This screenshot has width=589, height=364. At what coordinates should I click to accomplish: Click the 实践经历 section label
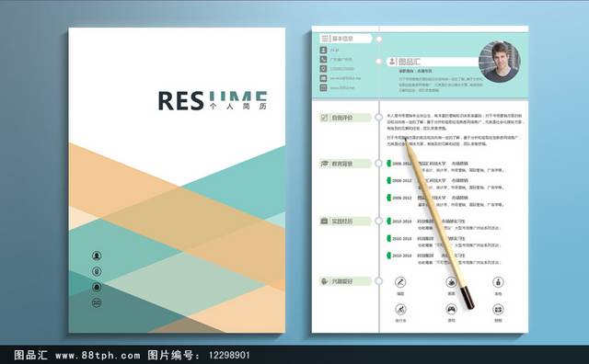point(342,222)
